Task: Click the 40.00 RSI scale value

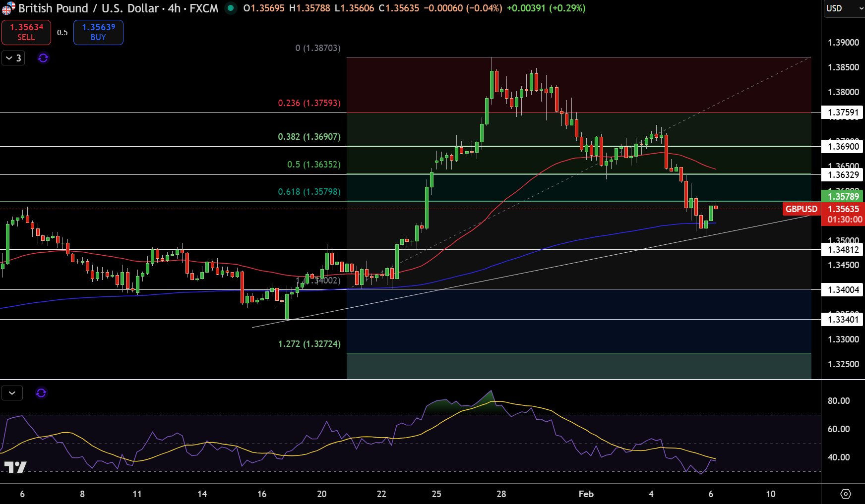Action: (839, 457)
